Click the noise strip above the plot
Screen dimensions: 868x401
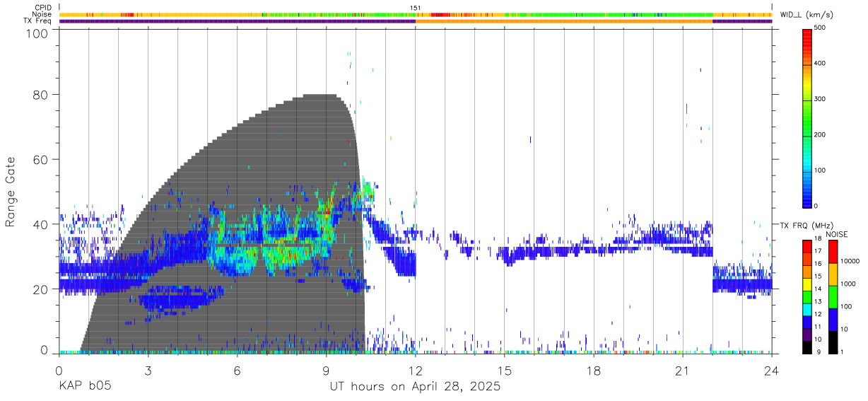416,14
